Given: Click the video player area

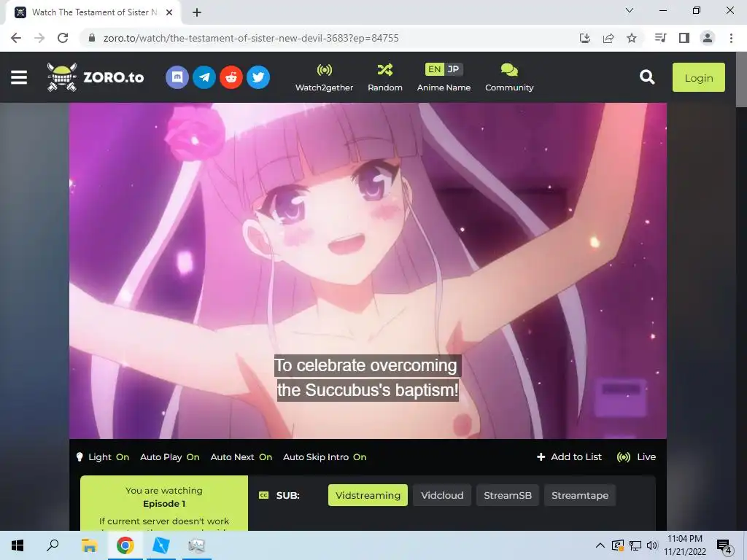Looking at the screenshot, I should coord(368,271).
